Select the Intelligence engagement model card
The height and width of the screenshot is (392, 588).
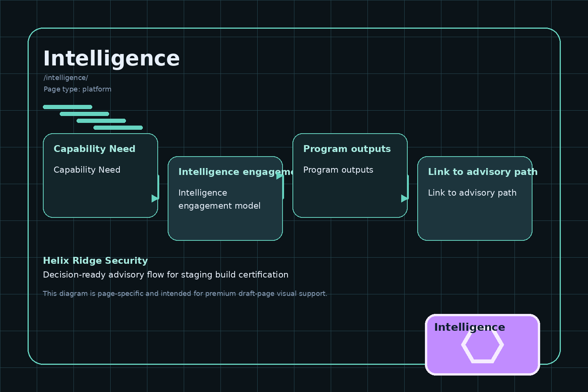(x=225, y=198)
